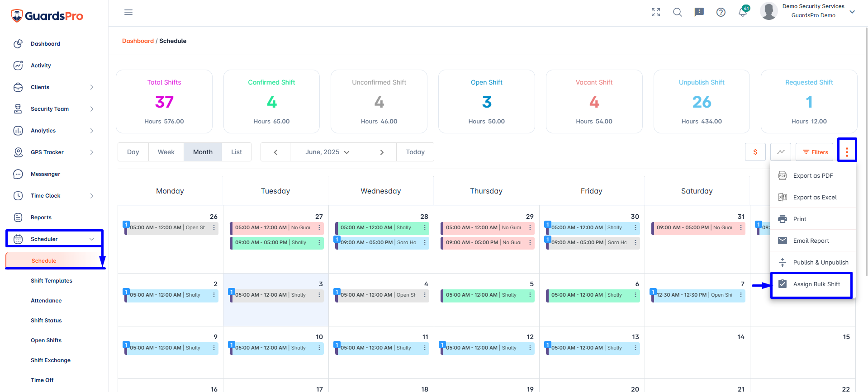Open Open Shifts in the sidebar
This screenshot has height=392, width=868.
tap(46, 340)
